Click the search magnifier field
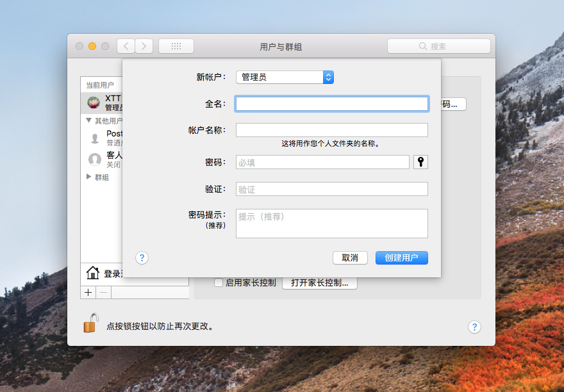 click(439, 46)
